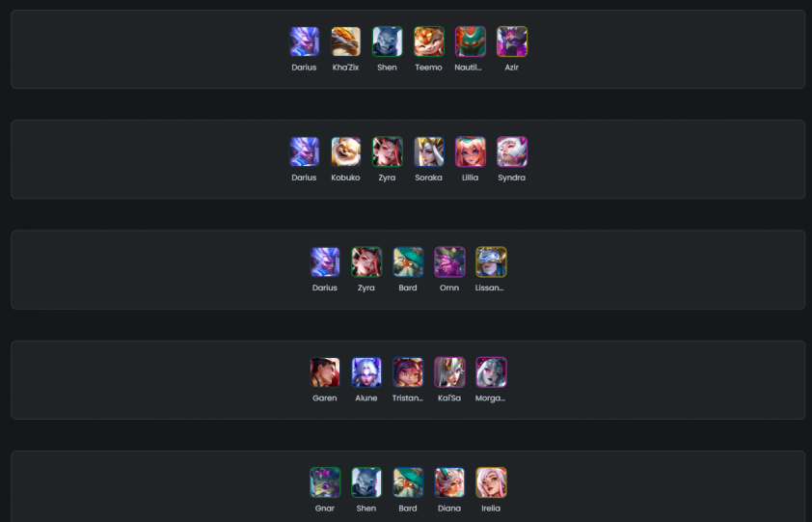
Task: Click the Morgana champion icon
Action: tap(491, 372)
